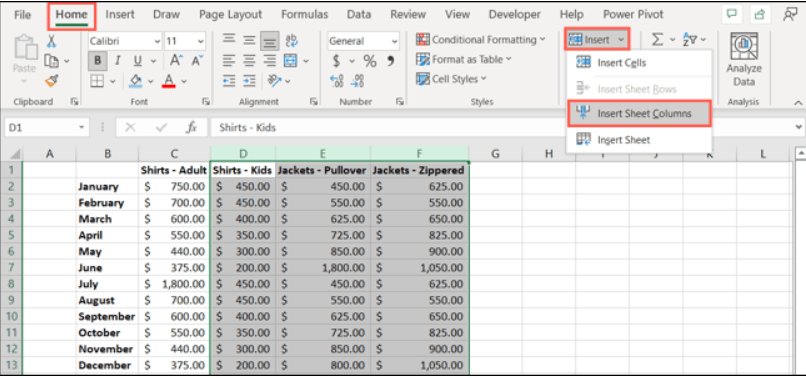The width and height of the screenshot is (806, 378).
Task: Switch to the File tab
Action: coord(23,15)
